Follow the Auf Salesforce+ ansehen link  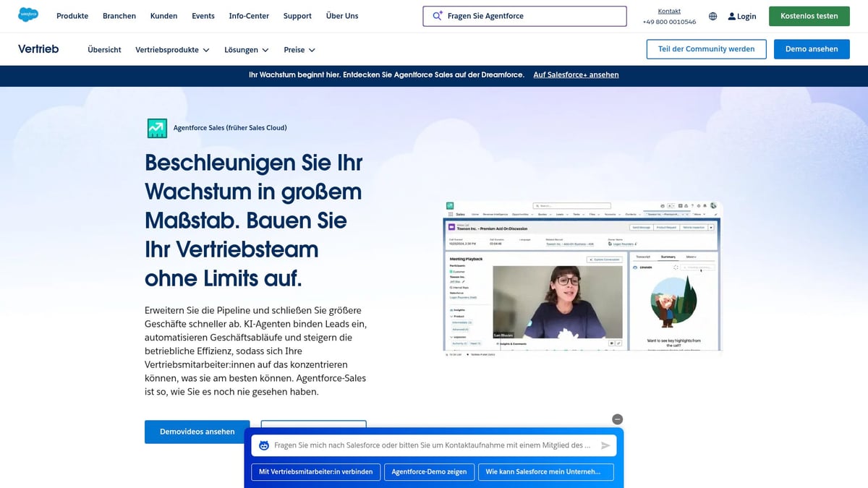(576, 74)
